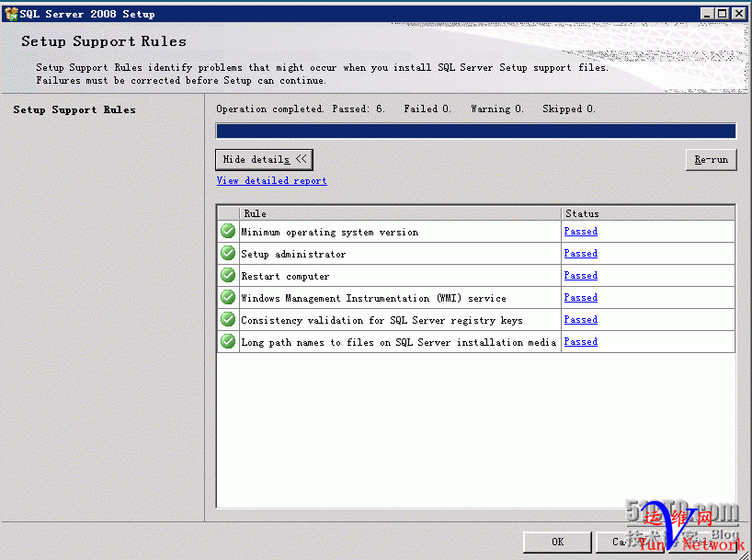Select the Setup administrator rule text

[293, 255]
